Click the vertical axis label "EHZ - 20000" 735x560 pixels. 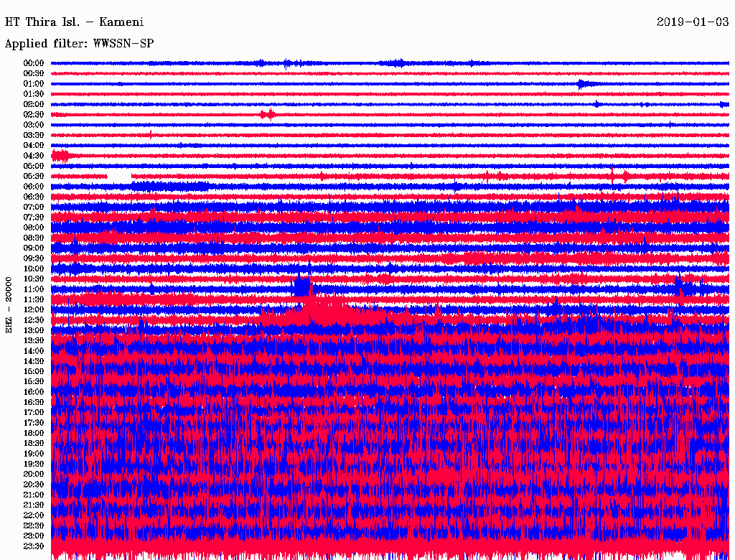click(9, 305)
